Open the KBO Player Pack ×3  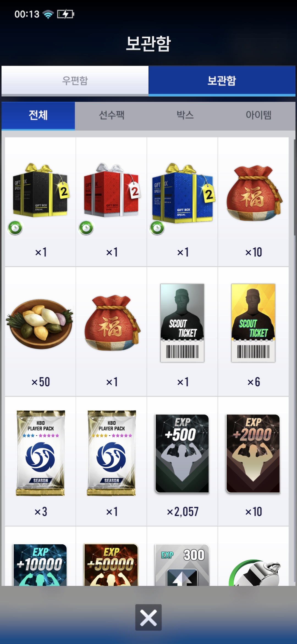[40, 462]
